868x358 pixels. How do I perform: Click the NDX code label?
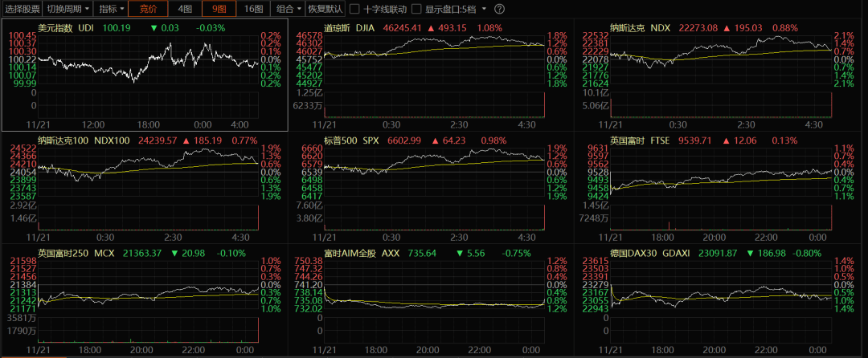(661, 27)
